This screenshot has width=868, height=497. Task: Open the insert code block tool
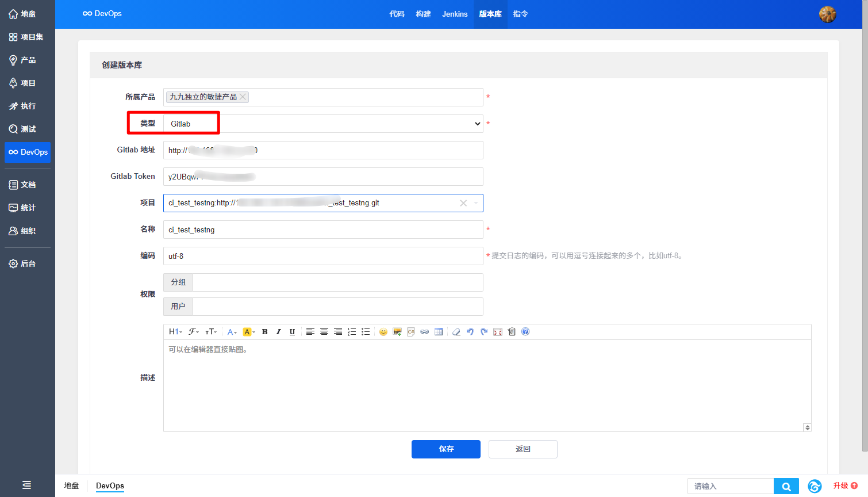click(x=411, y=332)
